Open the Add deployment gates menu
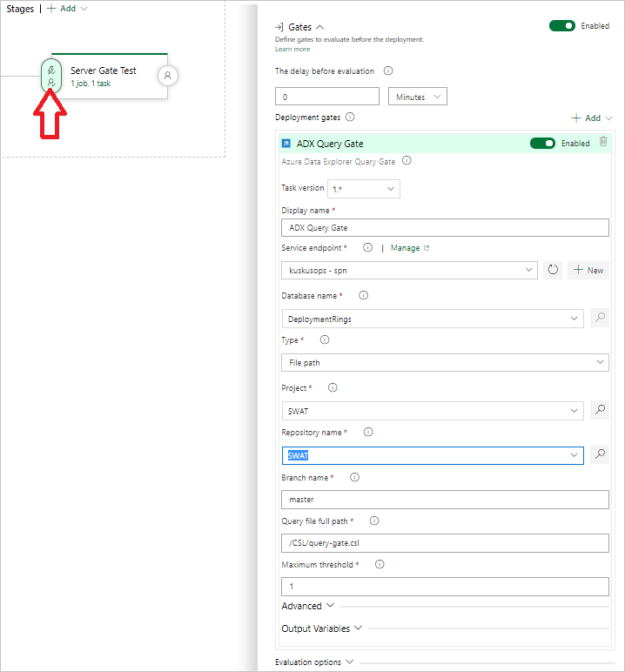The width and height of the screenshot is (625, 672). (591, 118)
